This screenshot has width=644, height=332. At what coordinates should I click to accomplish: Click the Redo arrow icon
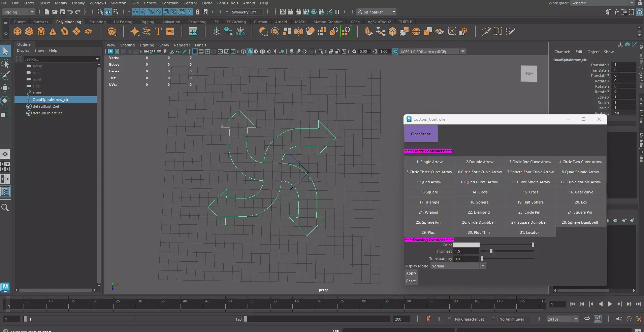pos(78,12)
